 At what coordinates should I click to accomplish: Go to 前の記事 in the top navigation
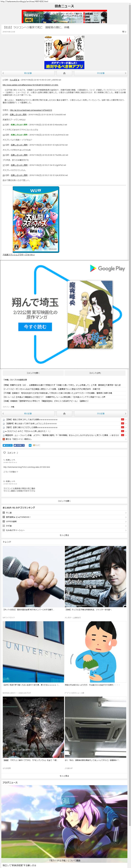point(28,73)
